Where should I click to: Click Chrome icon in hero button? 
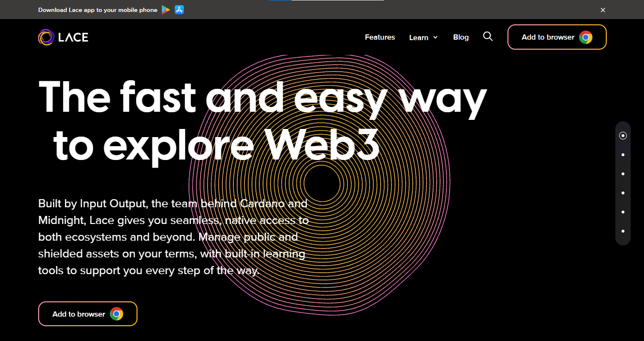(x=116, y=314)
